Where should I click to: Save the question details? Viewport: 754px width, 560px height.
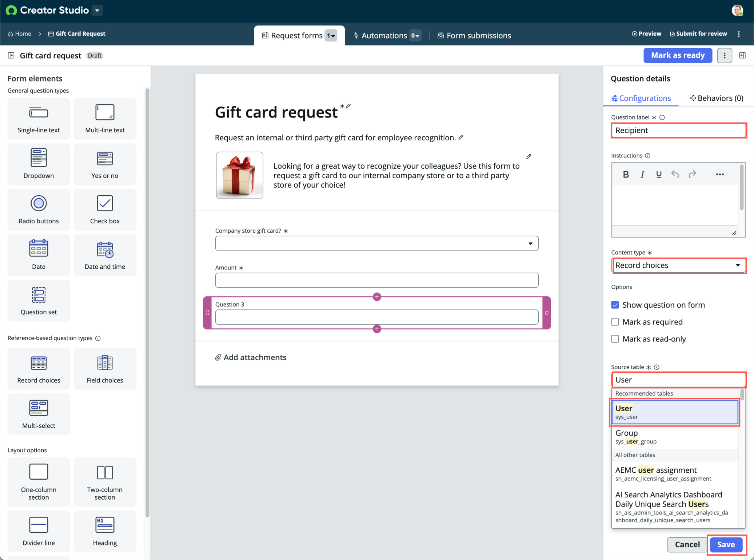point(726,545)
